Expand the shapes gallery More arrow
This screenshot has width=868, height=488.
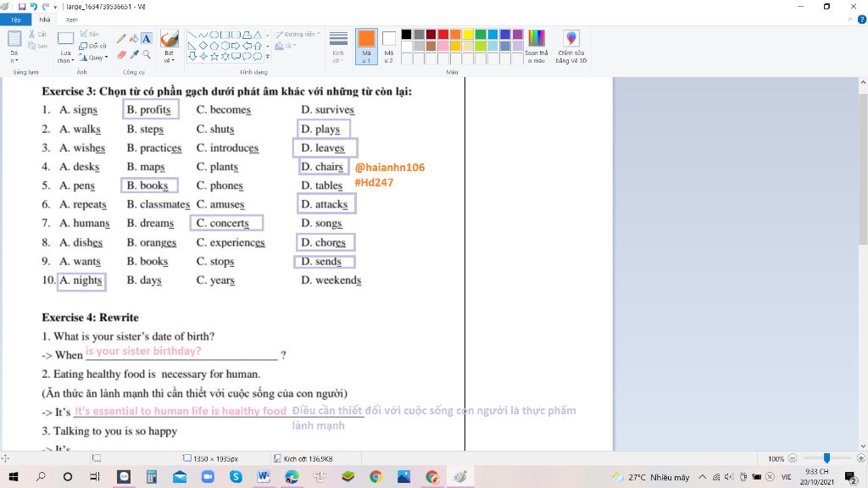[268, 56]
